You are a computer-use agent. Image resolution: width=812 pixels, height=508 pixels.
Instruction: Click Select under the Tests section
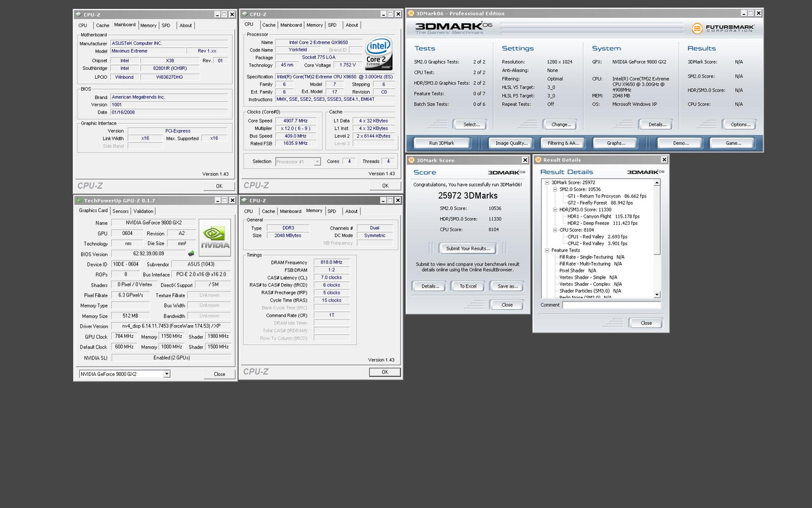click(x=471, y=124)
